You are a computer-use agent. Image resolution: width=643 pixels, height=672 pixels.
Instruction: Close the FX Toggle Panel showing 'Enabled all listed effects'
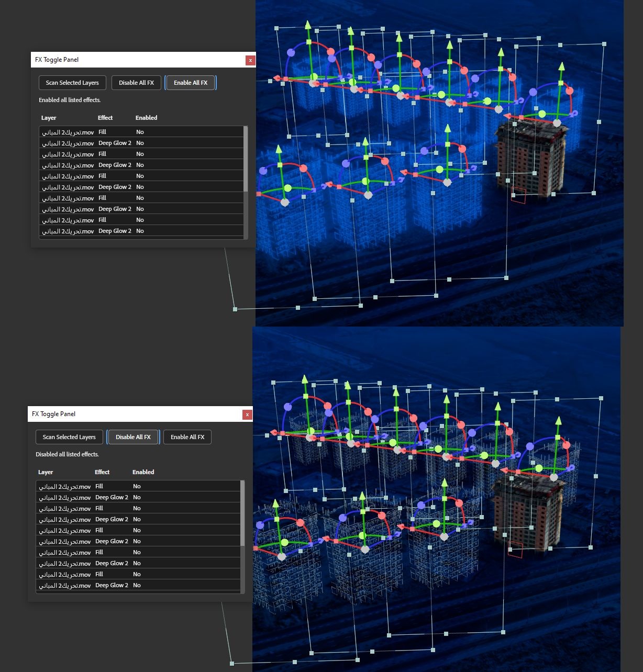pyautogui.click(x=250, y=60)
